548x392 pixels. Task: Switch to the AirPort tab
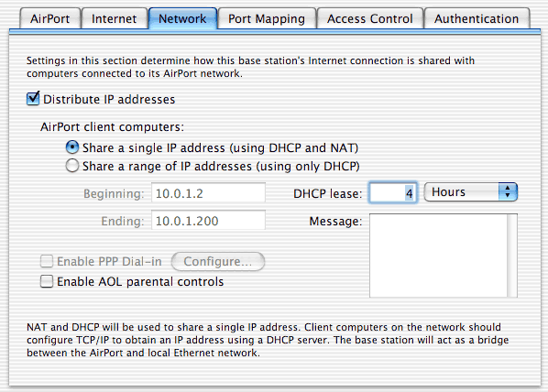[50, 18]
